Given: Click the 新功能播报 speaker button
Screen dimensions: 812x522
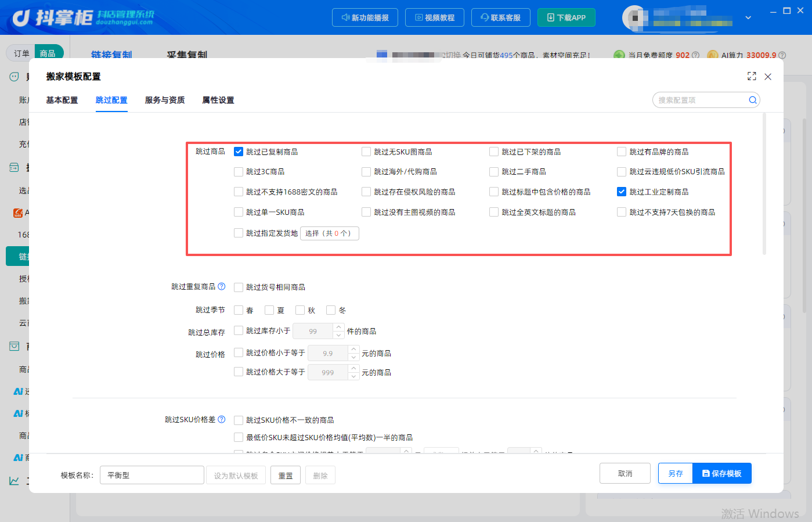Looking at the screenshot, I should pos(365,17).
